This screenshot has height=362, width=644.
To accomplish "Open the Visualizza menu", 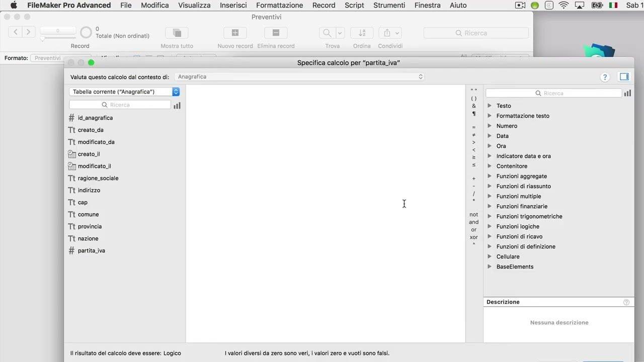I will tap(194, 5).
